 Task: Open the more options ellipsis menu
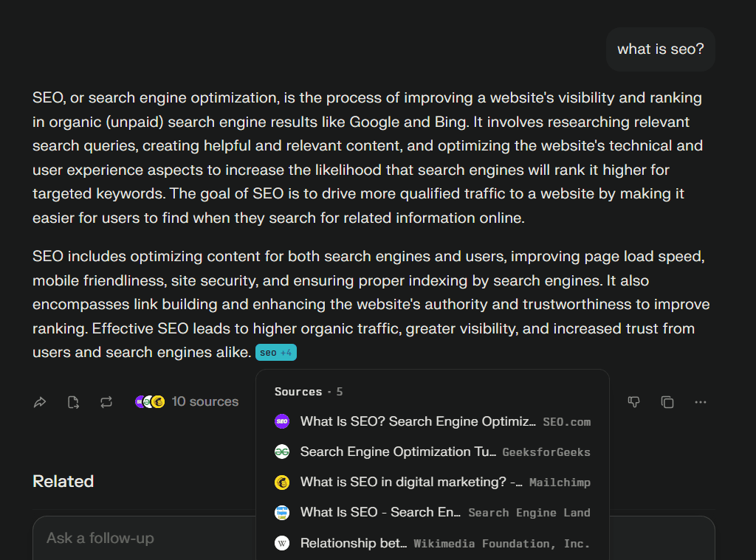(x=700, y=402)
